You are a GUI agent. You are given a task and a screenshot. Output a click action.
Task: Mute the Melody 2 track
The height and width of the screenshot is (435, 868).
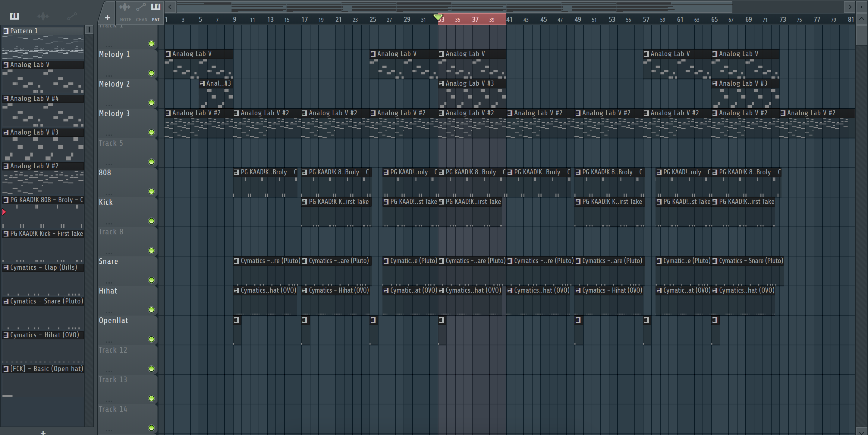click(x=152, y=103)
